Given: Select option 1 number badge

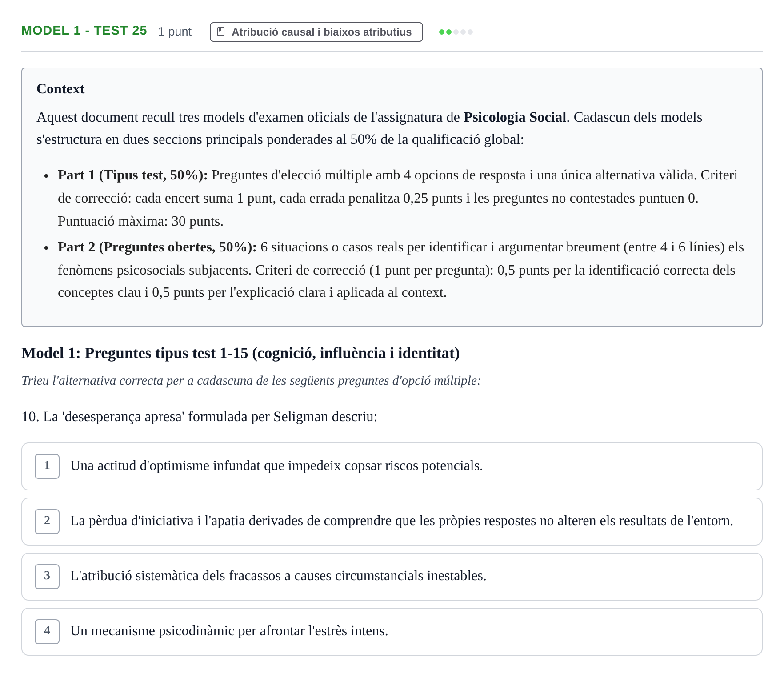Looking at the screenshot, I should pos(47,466).
